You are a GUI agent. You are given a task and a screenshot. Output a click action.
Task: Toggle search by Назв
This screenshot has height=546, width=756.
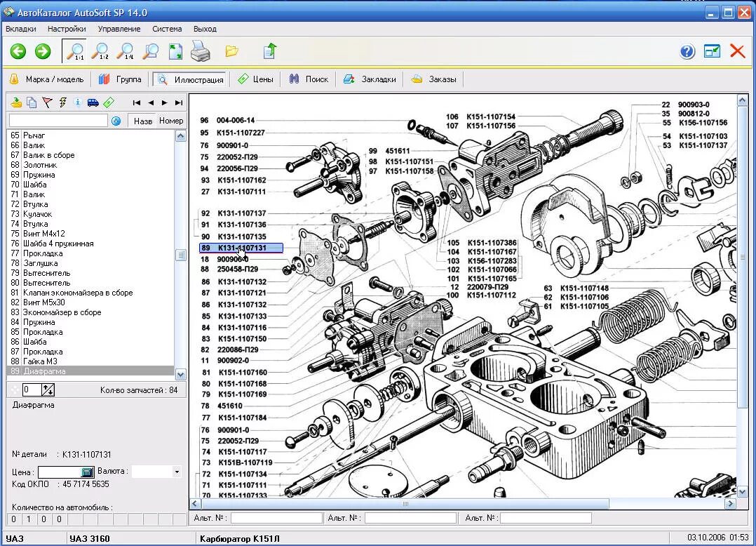(x=143, y=121)
